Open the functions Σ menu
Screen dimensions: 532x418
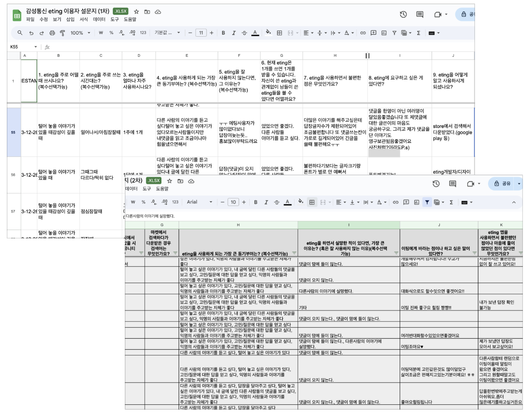(x=418, y=32)
